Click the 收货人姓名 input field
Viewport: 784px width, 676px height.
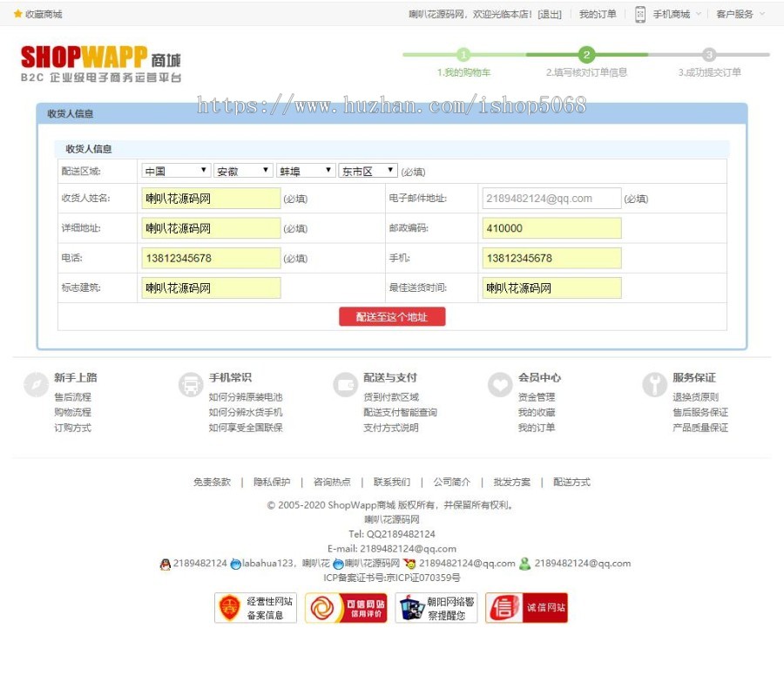pyautogui.click(x=211, y=199)
